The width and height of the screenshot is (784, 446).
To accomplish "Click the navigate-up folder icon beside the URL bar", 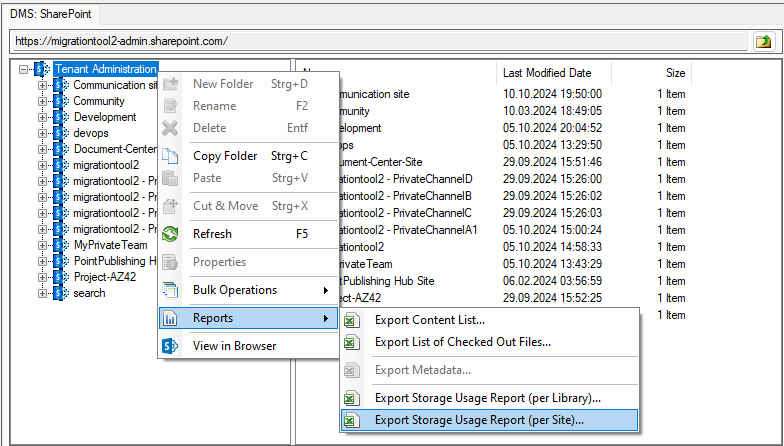I will click(764, 42).
